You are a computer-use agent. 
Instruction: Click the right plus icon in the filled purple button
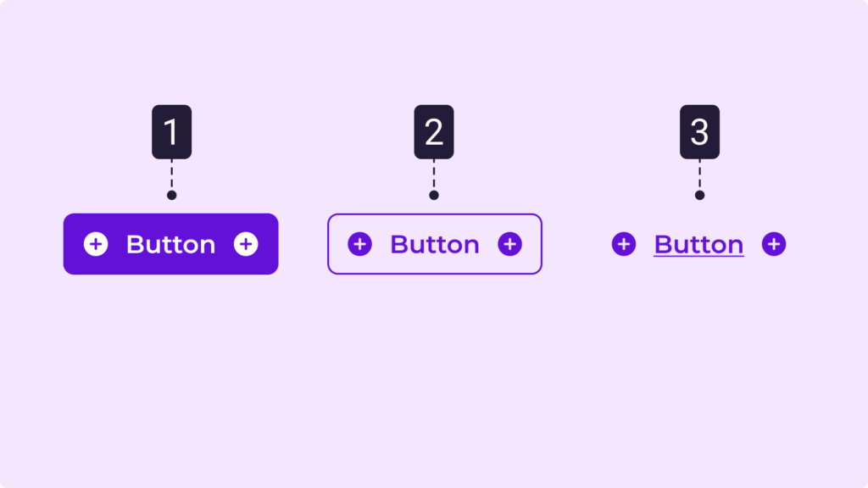point(246,244)
